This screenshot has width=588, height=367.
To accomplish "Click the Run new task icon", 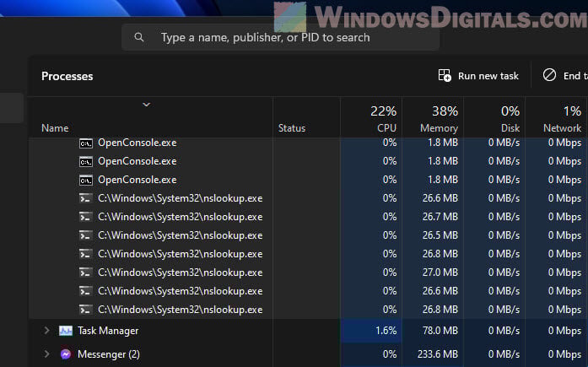I will coord(445,75).
